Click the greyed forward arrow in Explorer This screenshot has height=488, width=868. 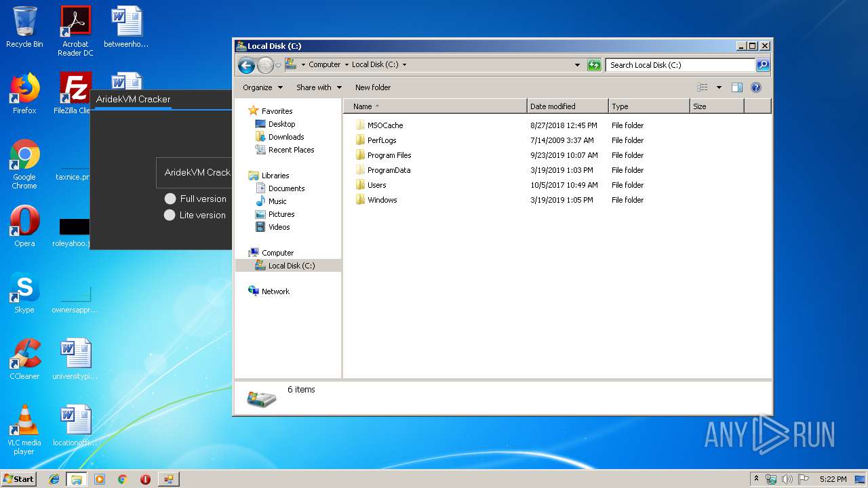click(x=265, y=65)
